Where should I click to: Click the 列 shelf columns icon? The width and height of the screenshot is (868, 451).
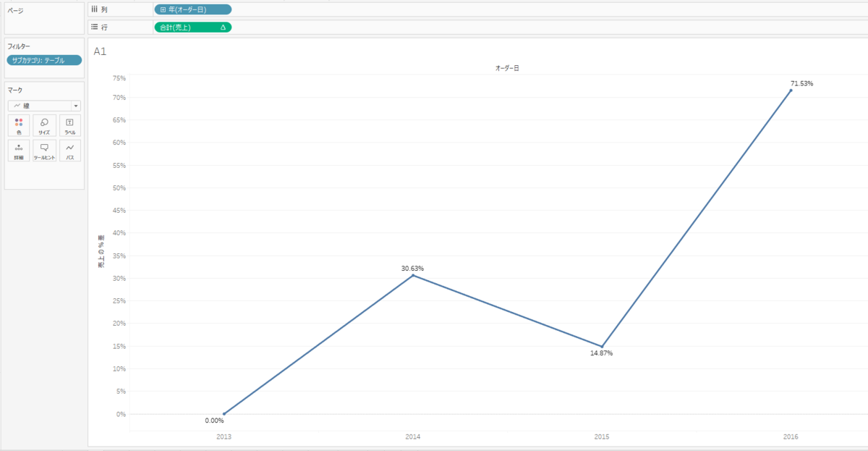[93, 9]
